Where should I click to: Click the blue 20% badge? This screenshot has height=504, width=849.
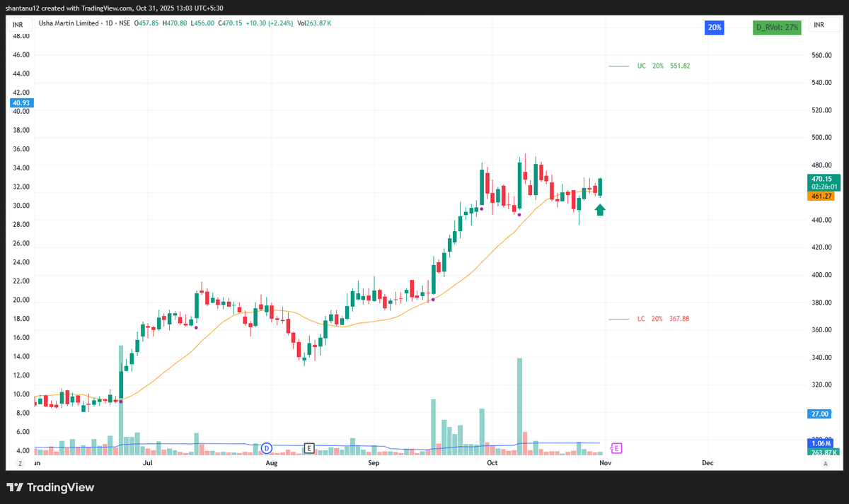point(714,28)
